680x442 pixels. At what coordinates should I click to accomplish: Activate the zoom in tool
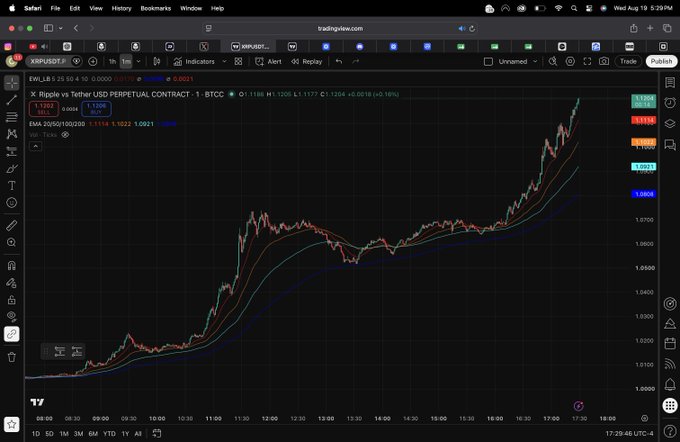click(12, 242)
